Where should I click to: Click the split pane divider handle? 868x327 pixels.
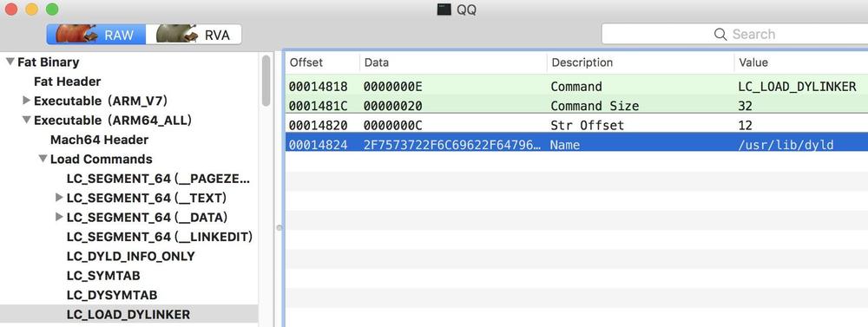[x=279, y=227]
